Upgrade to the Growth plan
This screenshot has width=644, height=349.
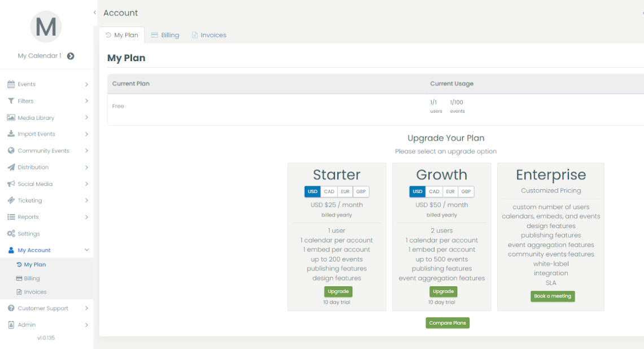[443, 291]
